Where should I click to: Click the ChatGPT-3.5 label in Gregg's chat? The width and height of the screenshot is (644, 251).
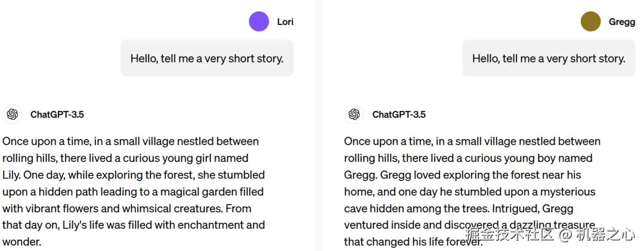pos(399,114)
